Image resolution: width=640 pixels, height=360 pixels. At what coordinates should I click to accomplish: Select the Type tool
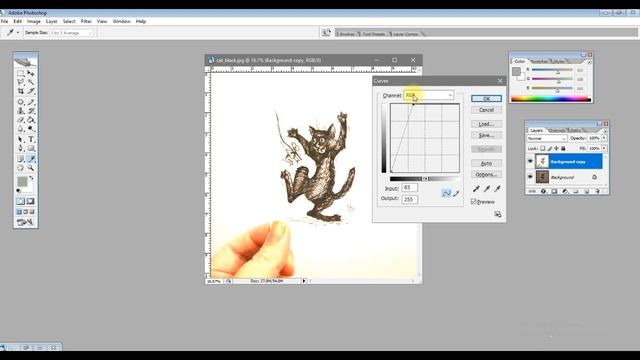(x=31, y=139)
